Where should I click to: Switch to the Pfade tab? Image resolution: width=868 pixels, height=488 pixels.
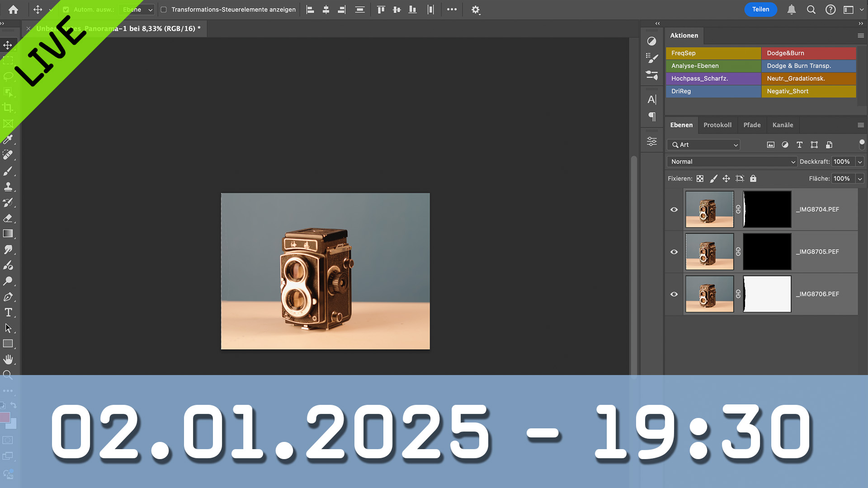click(752, 125)
